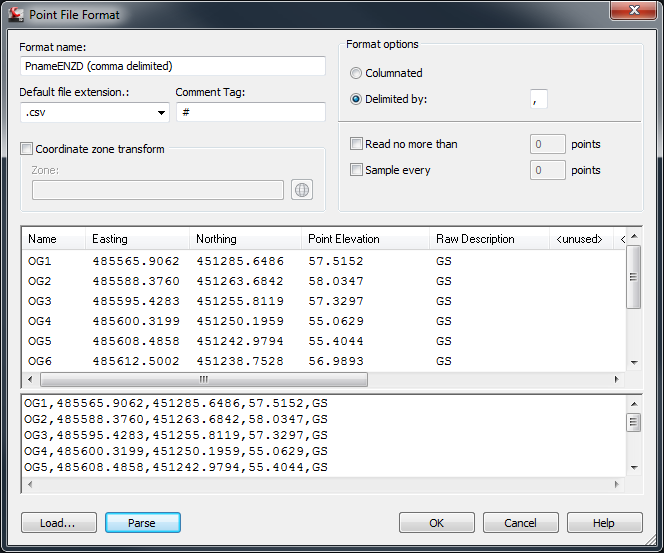This screenshot has width=664, height=553.
Task: Click the <unused> column header
Action: click(581, 239)
